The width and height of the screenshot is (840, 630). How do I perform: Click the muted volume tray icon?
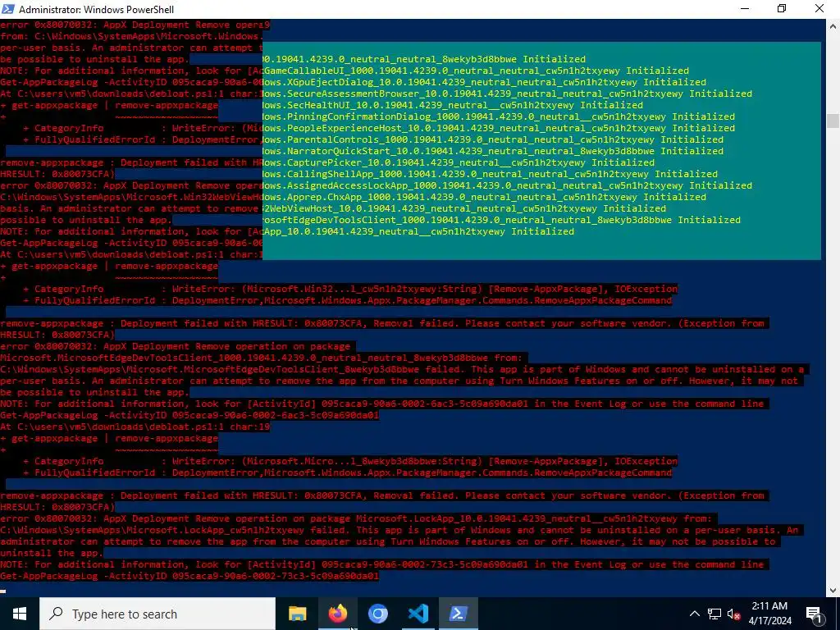(734, 614)
